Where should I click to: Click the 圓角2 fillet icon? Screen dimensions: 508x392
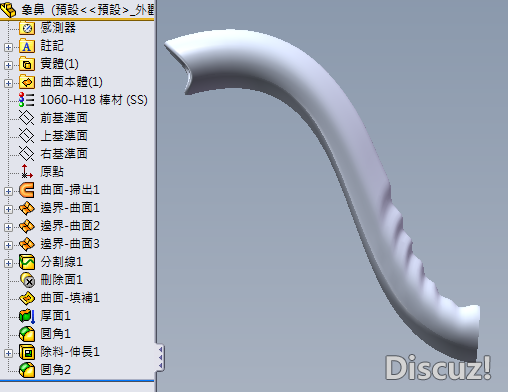coord(27,370)
